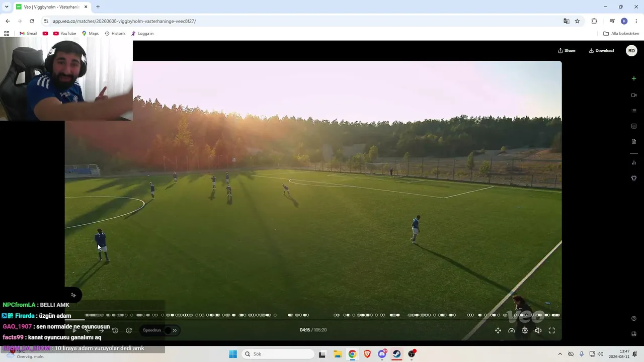
Task: Click the Sök taskbar search box
Action: (x=278, y=354)
